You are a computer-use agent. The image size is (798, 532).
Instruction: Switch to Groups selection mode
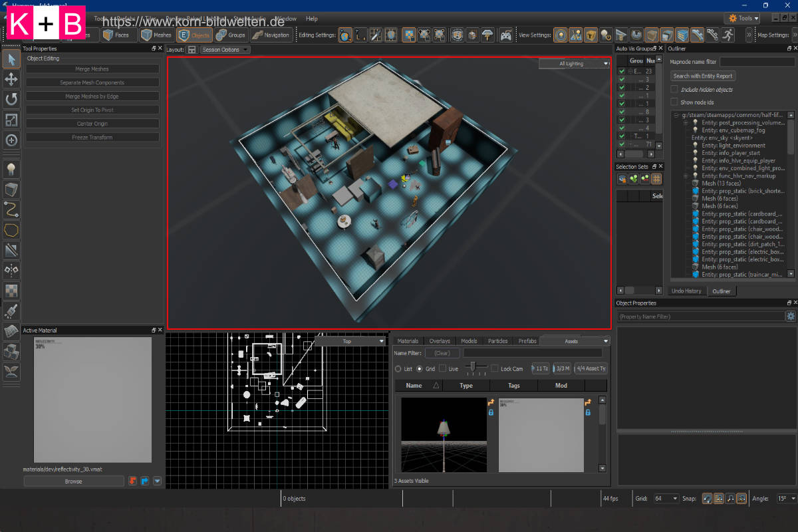tap(231, 35)
